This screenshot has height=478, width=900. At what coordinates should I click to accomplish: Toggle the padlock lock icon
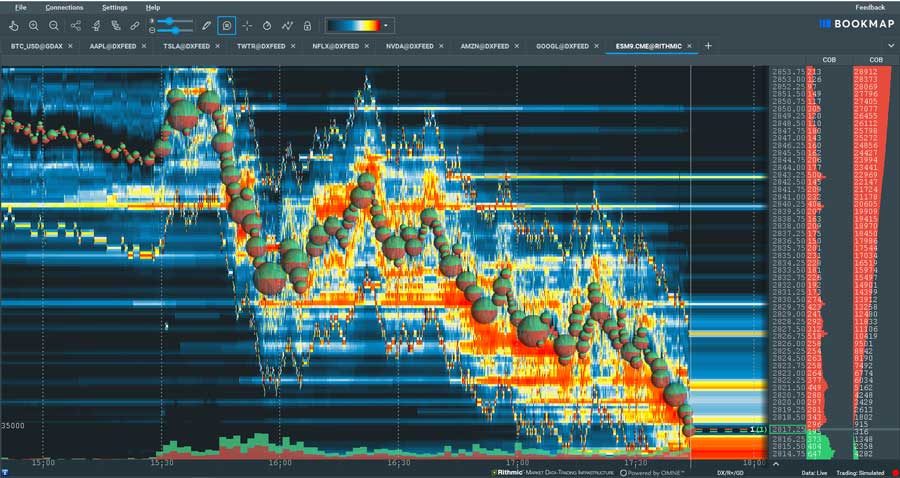[x=307, y=25]
